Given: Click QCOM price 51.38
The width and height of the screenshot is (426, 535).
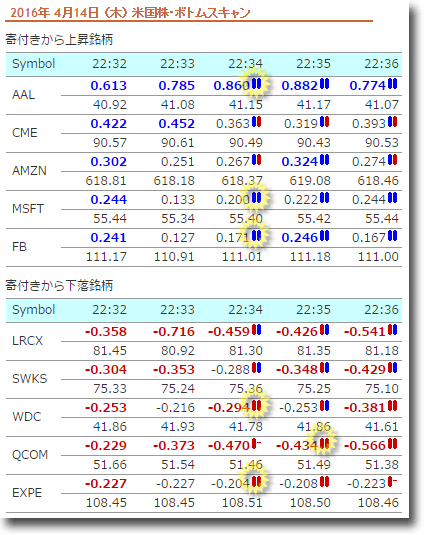Looking at the screenshot, I should coord(382,465).
